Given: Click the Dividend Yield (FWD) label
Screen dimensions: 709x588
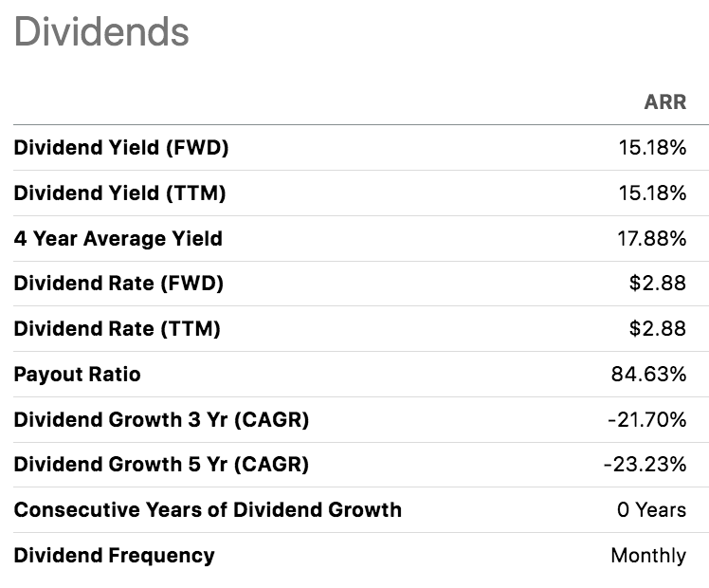Looking at the screenshot, I should tap(121, 148).
